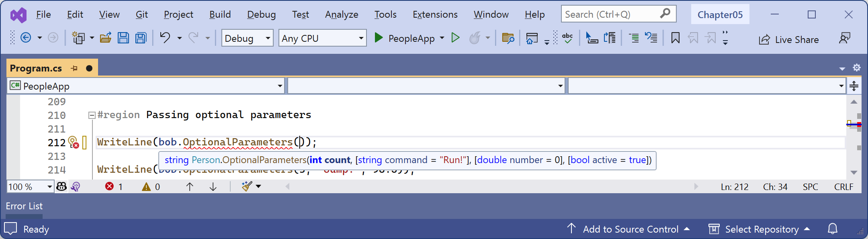Click the Open File folder icon
The image size is (868, 239).
(x=106, y=38)
